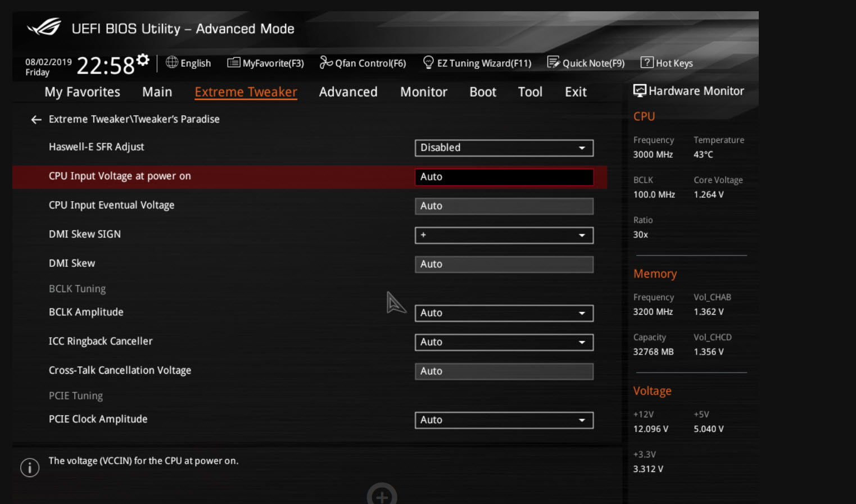This screenshot has height=504, width=856.
Task: Click the Quick Note notepad icon
Action: coord(554,62)
